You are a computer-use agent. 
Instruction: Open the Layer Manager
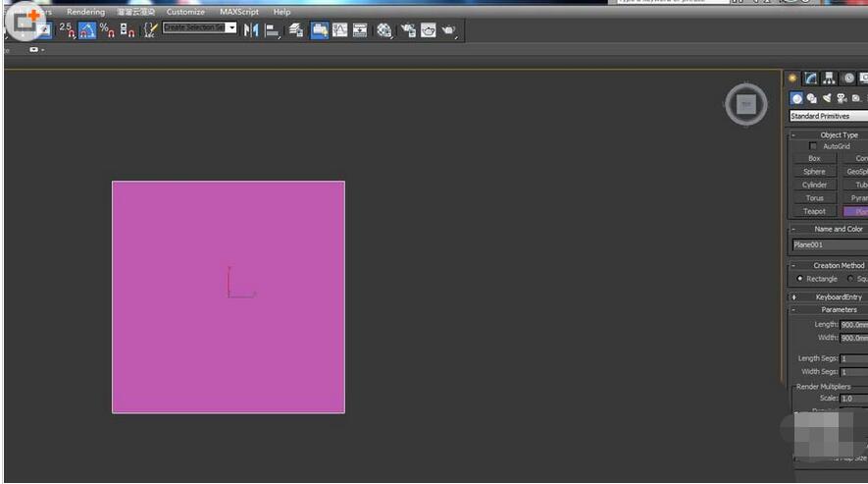point(296,29)
